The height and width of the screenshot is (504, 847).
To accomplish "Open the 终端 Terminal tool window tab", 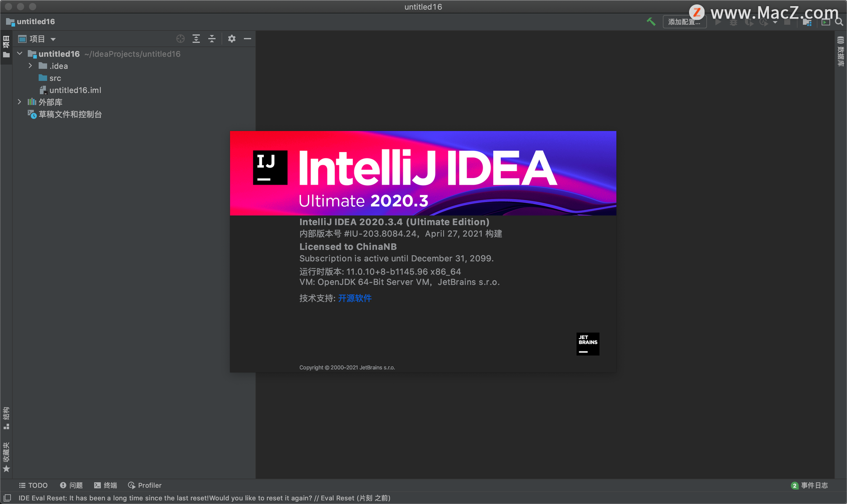I will (x=105, y=485).
